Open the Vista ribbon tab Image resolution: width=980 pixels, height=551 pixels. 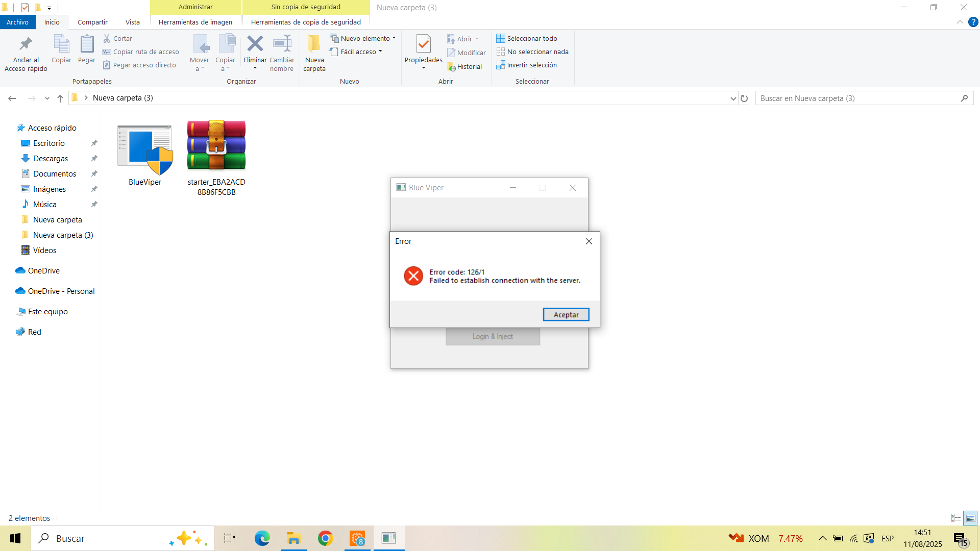pos(132,22)
